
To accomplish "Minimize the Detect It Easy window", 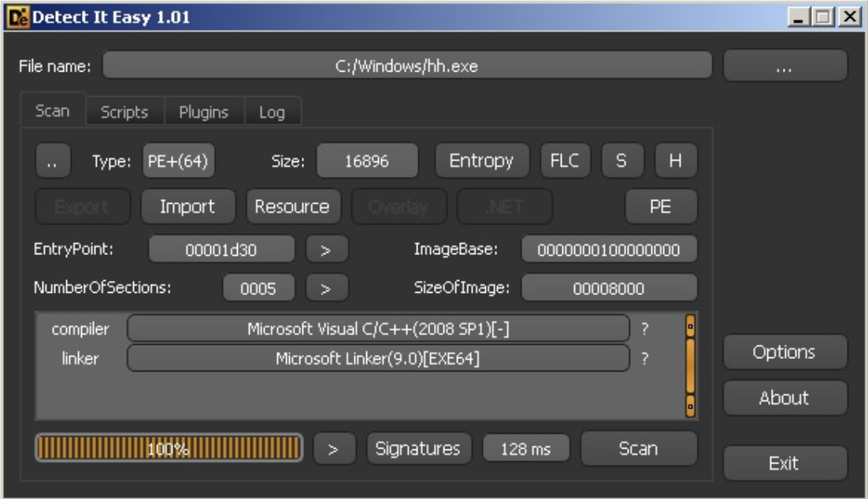I will pos(798,17).
